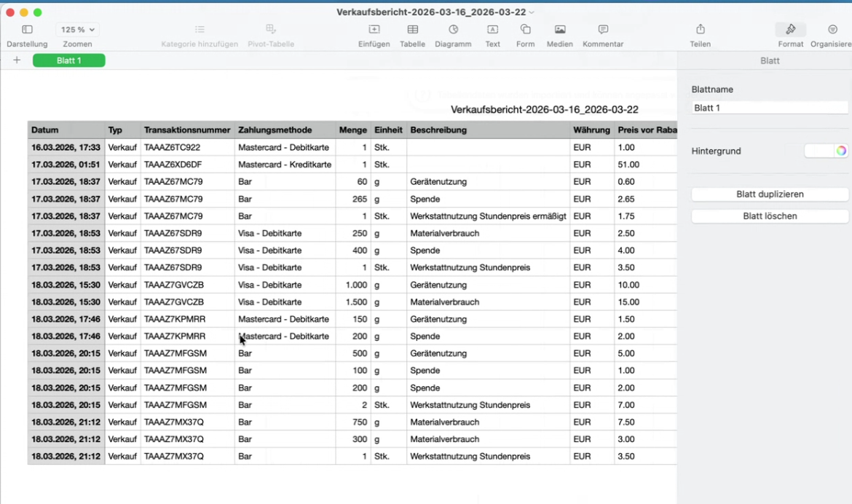Image resolution: width=852 pixels, height=504 pixels.
Task: Select price cell 10.00
Action: click(645, 285)
